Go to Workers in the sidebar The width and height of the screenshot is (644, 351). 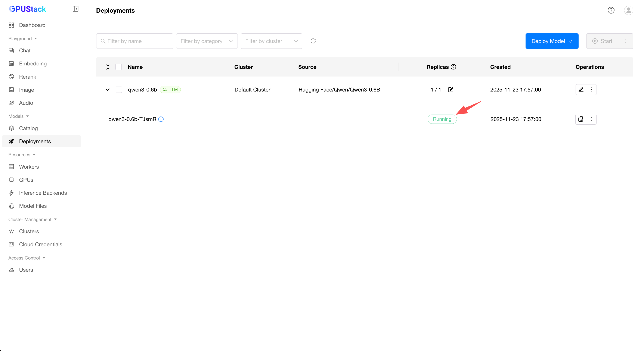click(29, 167)
